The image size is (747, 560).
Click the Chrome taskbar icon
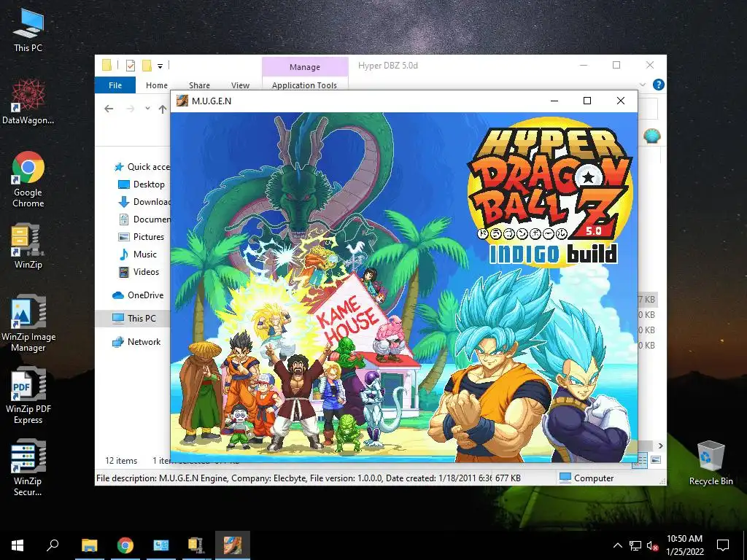pyautogui.click(x=125, y=545)
